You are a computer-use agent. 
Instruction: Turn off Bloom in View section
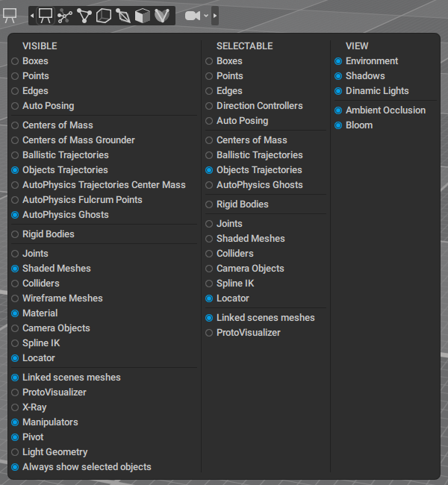click(338, 125)
